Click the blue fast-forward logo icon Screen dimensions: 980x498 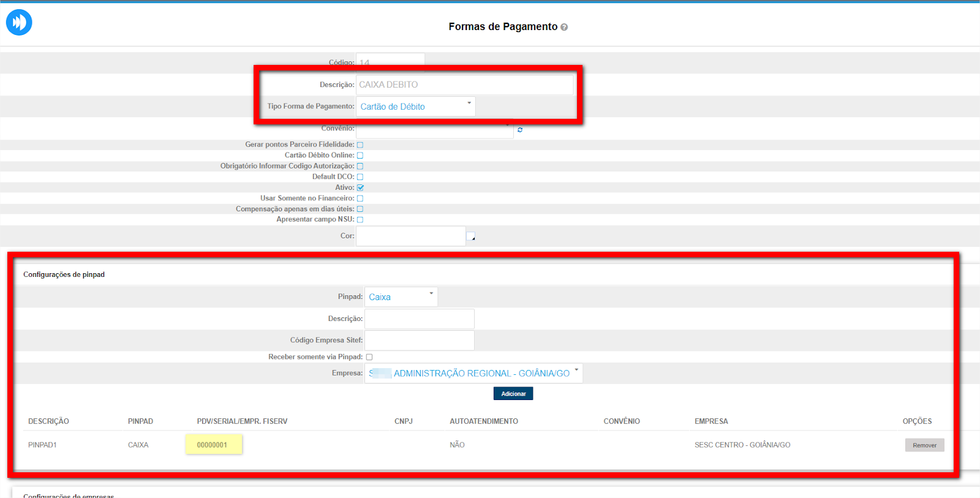(19, 23)
